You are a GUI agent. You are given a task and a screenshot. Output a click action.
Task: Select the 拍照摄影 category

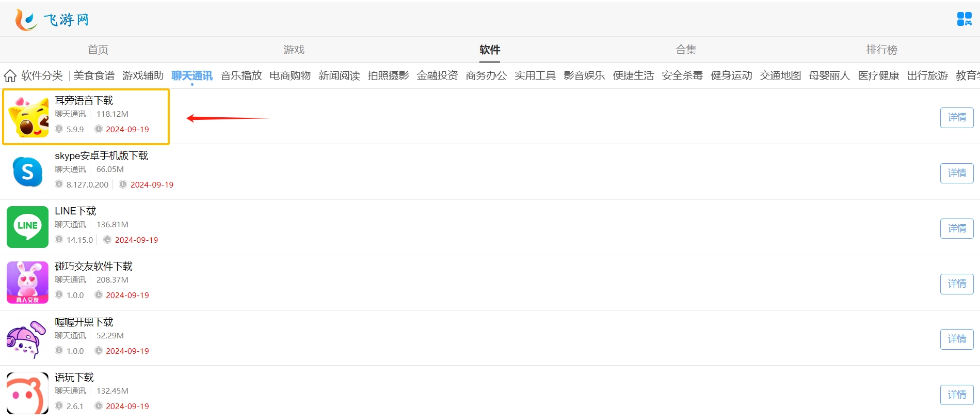click(x=388, y=75)
